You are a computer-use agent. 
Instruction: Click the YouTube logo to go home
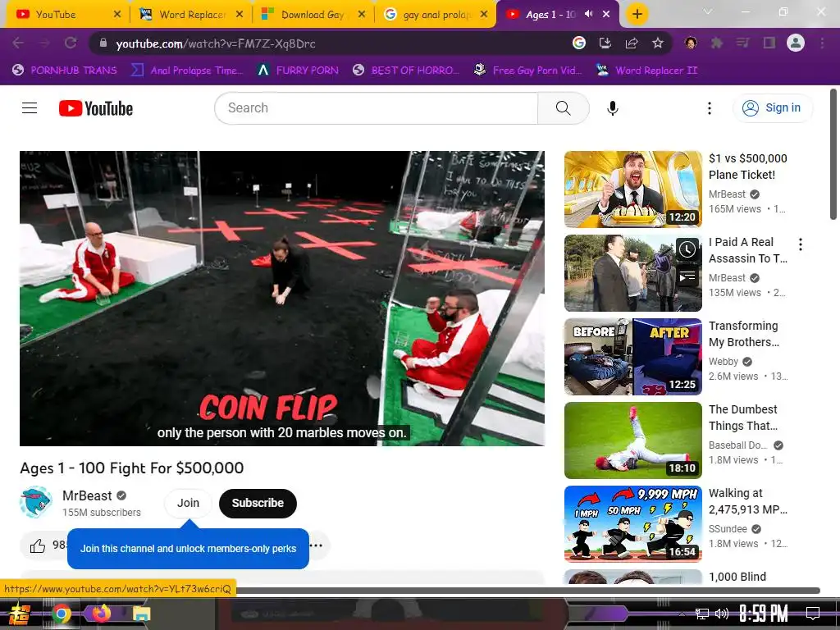[96, 108]
